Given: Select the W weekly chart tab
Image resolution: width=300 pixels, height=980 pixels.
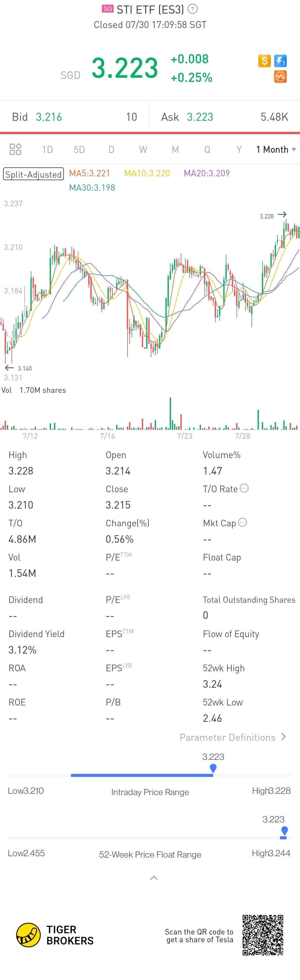Looking at the screenshot, I should [143, 150].
